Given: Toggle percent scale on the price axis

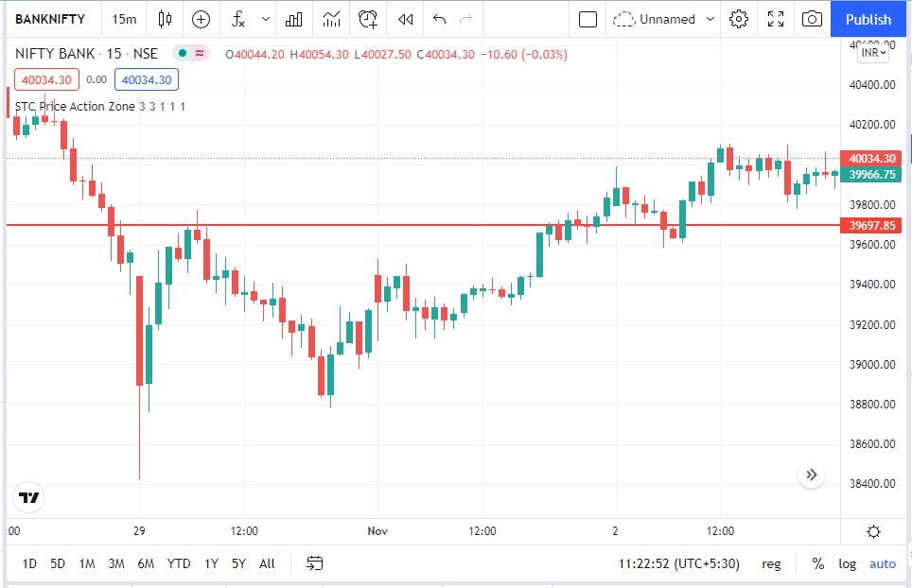Looking at the screenshot, I should pos(818,563).
